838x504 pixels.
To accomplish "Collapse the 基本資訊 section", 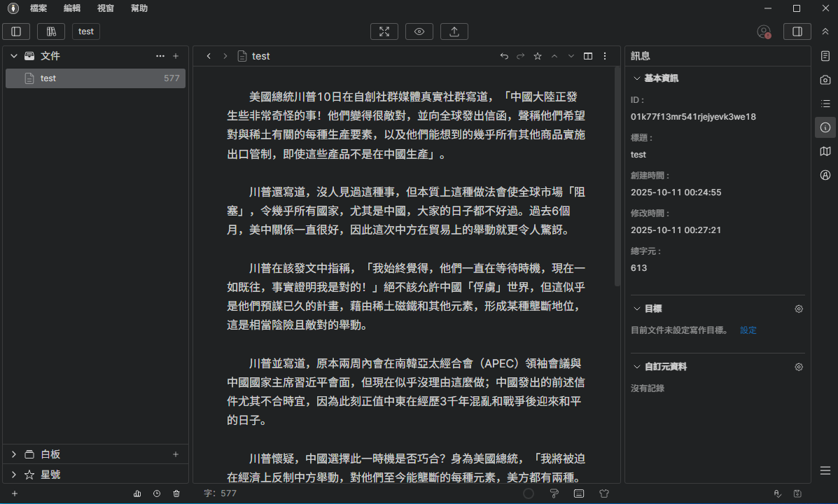I will [637, 78].
